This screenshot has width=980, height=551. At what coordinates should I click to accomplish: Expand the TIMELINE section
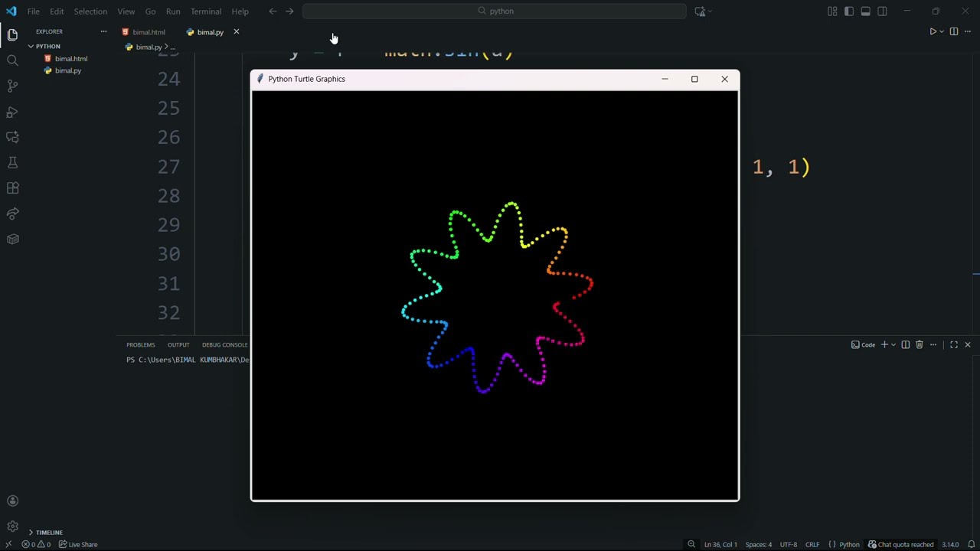49,533
